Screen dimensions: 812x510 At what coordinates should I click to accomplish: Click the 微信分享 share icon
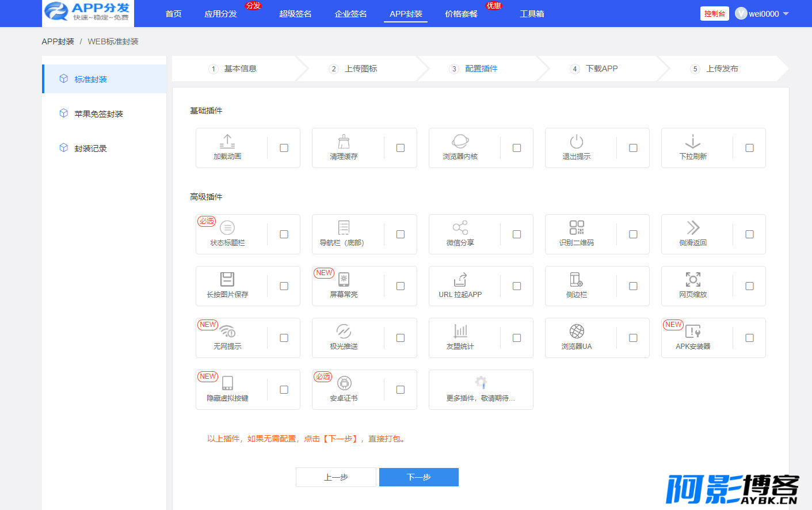pyautogui.click(x=460, y=228)
